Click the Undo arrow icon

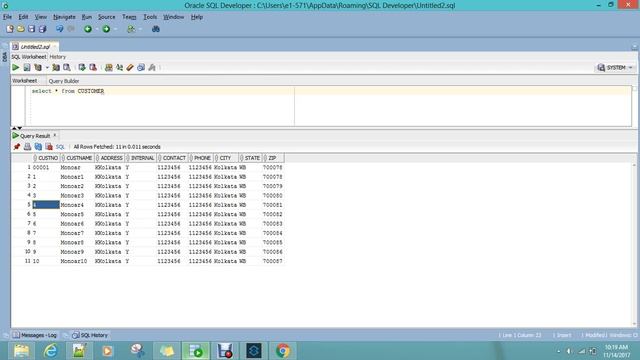pyautogui.click(x=60, y=29)
